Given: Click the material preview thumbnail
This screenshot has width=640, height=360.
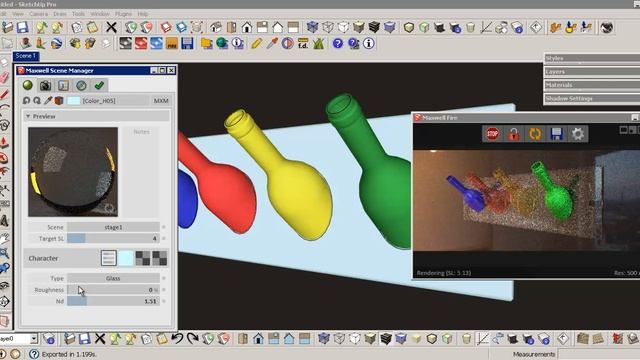Looking at the screenshot, I should pyautogui.click(x=73, y=172).
